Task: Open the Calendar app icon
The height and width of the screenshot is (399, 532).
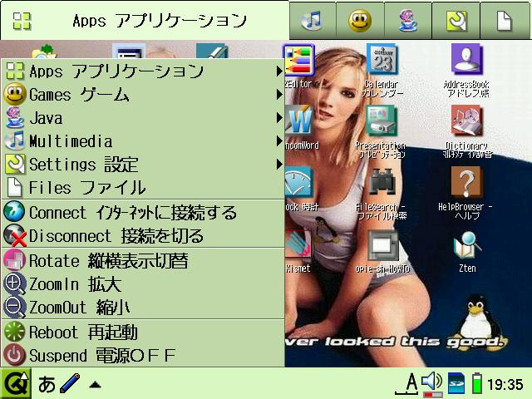Action: tap(382, 62)
